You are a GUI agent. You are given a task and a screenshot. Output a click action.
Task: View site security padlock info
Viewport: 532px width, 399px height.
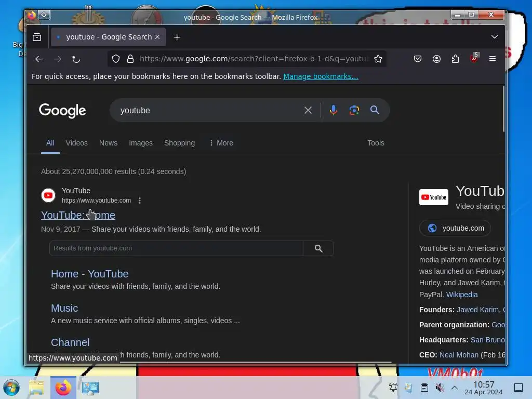point(130,59)
